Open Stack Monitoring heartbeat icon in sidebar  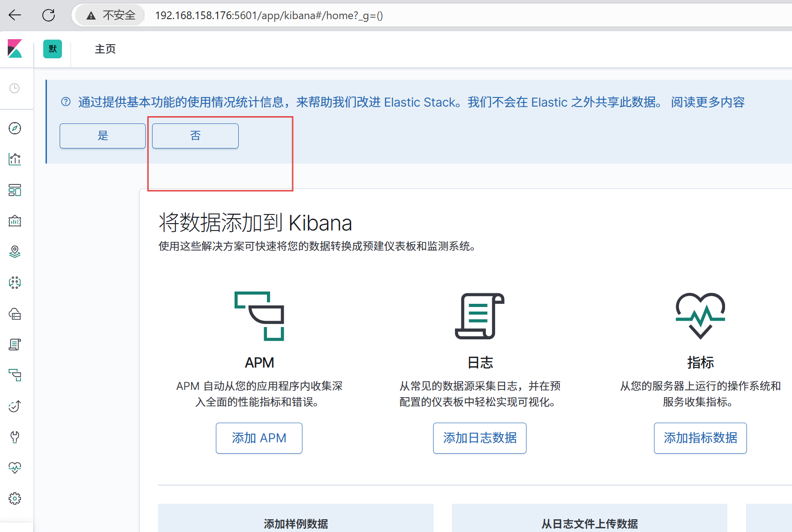tap(15, 468)
